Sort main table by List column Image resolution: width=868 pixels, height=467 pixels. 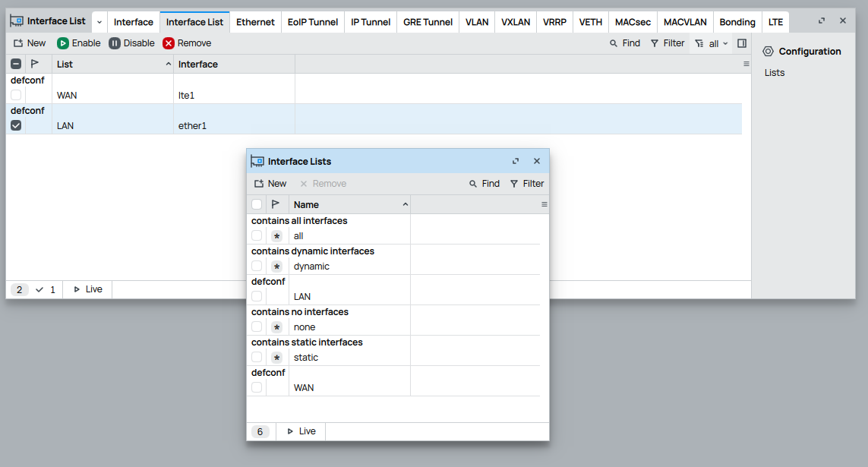pos(113,65)
